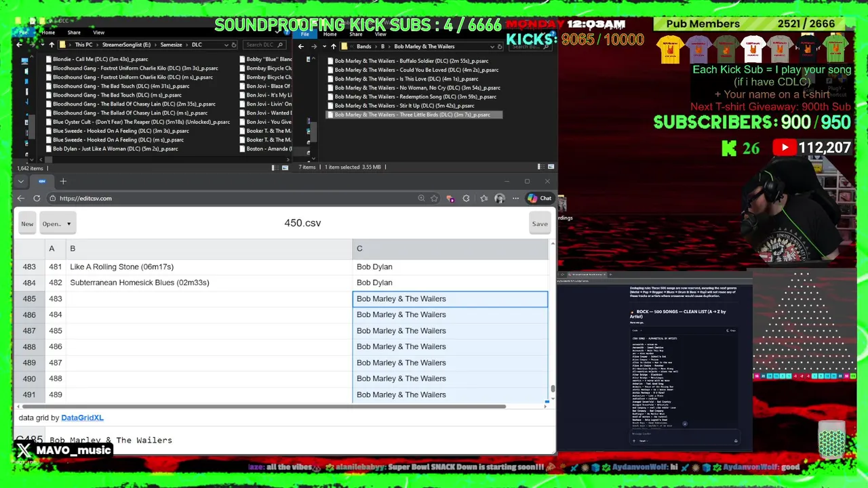Go up one folder in Bob Marley explorer
Image resolution: width=868 pixels, height=488 pixels.
coord(333,47)
